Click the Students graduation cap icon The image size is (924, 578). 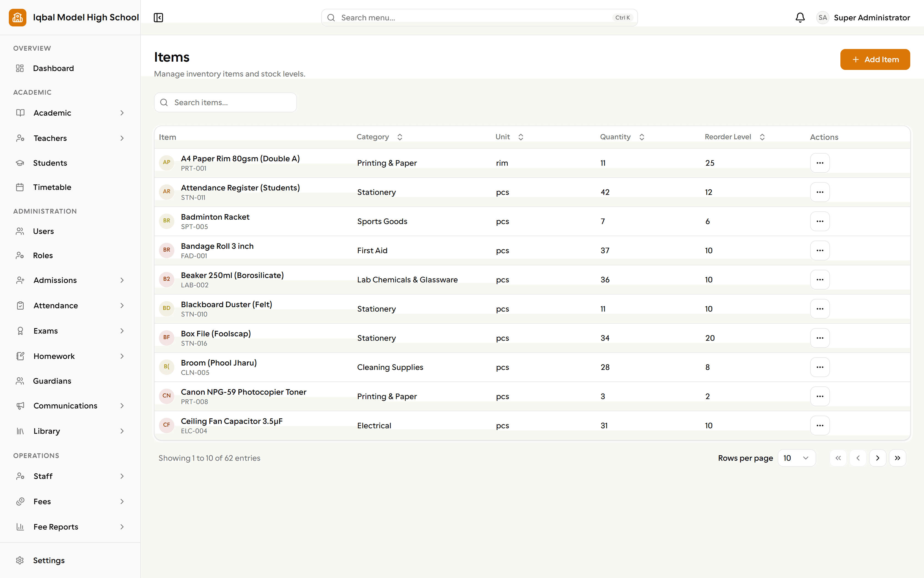(x=20, y=163)
